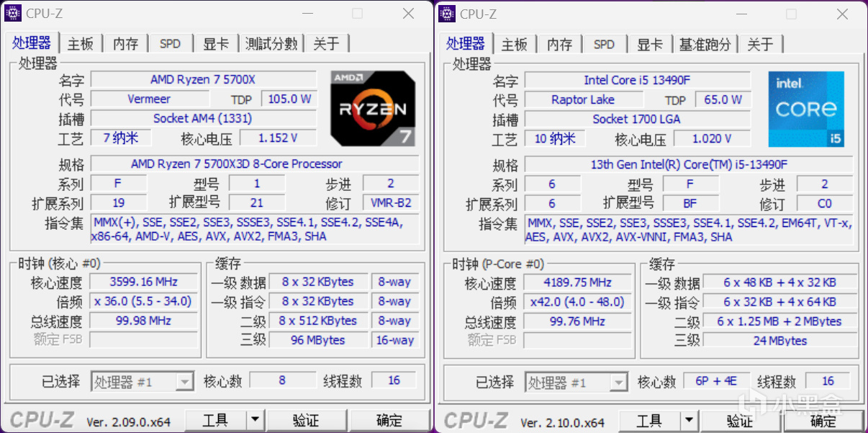Screen dimensions: 868x433
Task: Open the 关于 tab in the right window
Action: coord(760,44)
